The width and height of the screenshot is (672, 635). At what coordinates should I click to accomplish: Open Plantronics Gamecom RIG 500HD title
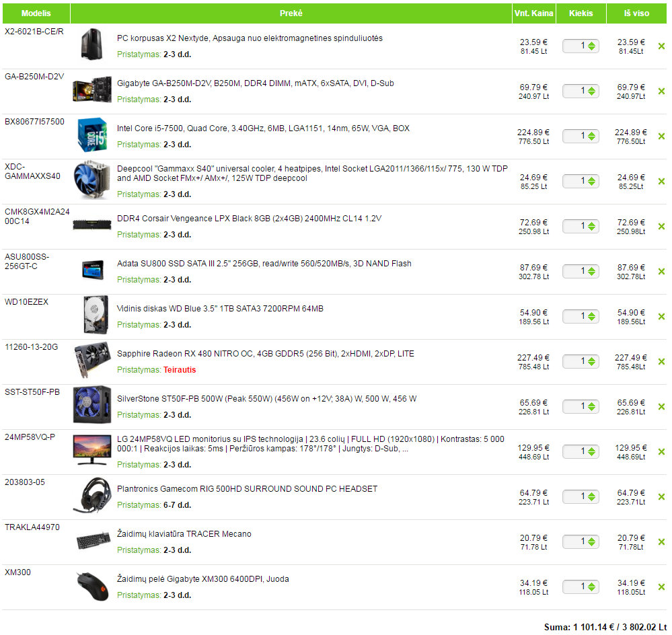248,489
